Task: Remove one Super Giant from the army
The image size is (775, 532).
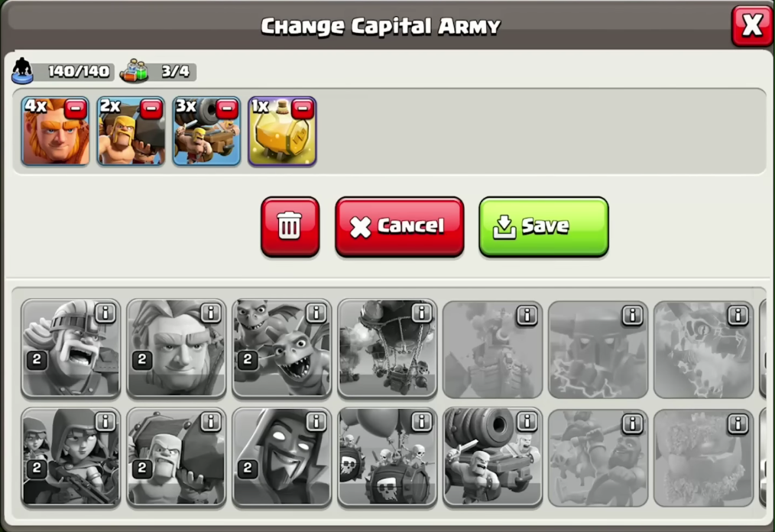Action: click(76, 109)
